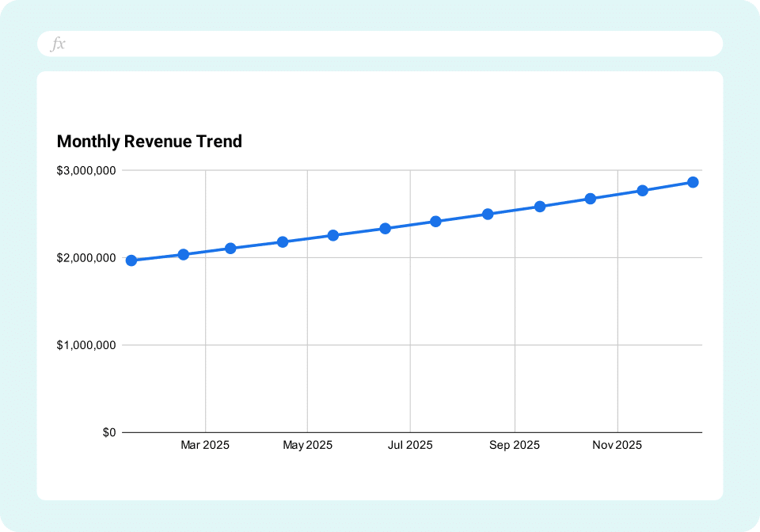Select the $3,000,000 y-axis label
760x532 pixels.
(87, 169)
